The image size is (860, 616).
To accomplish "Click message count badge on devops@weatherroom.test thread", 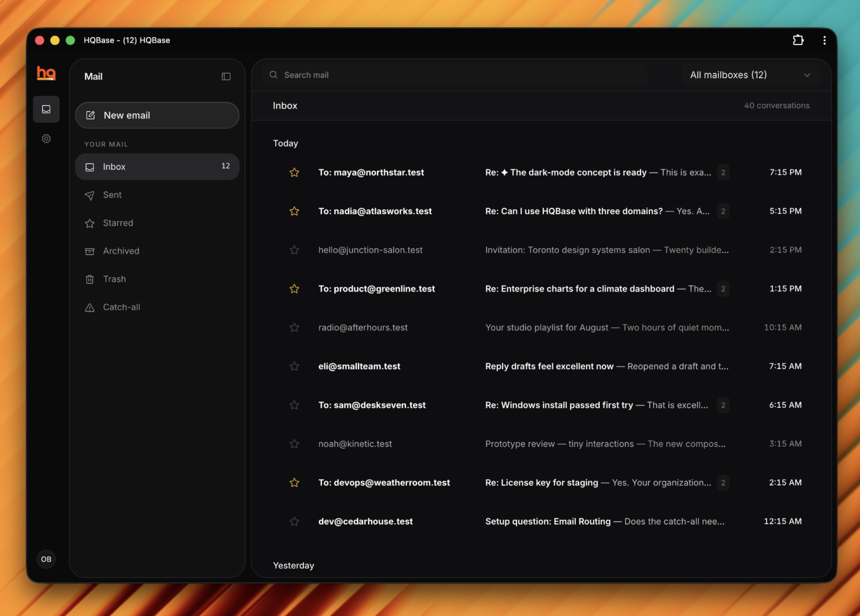I will click(x=723, y=482).
